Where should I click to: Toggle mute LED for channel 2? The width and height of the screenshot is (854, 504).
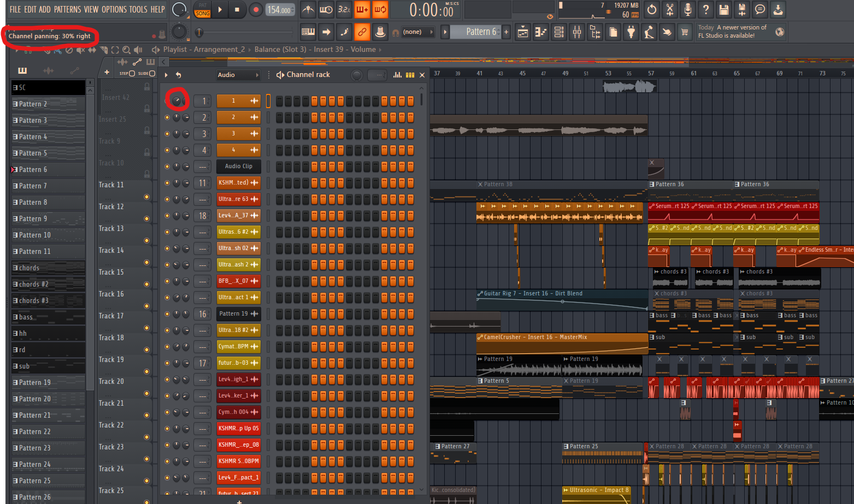pos(167,117)
